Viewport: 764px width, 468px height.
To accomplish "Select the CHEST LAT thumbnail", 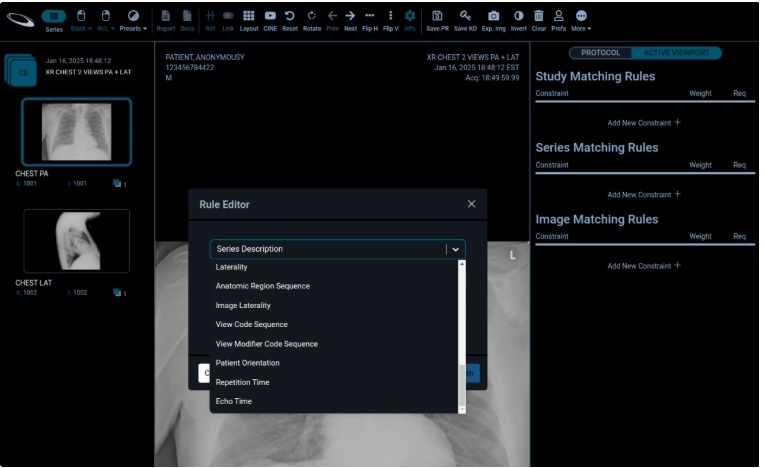I will pyautogui.click(x=76, y=241).
